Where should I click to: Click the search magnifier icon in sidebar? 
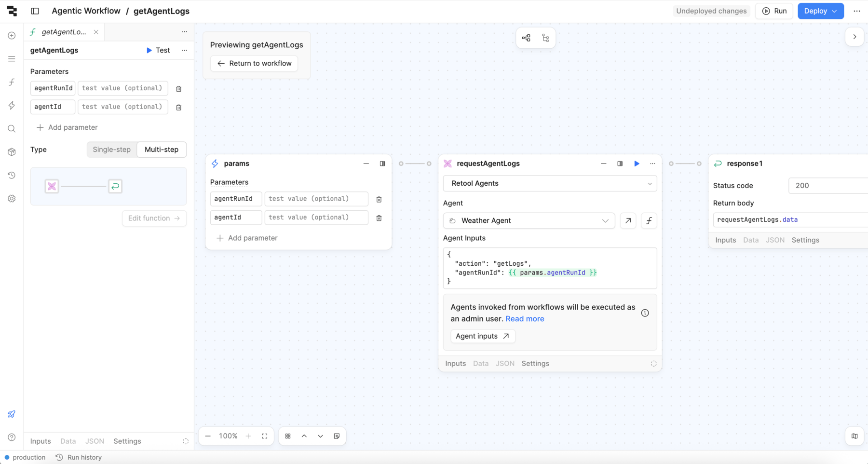[12, 129]
